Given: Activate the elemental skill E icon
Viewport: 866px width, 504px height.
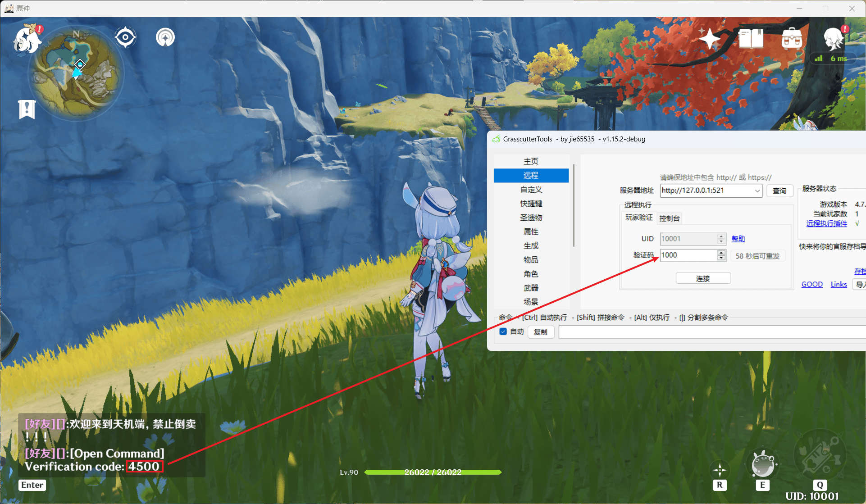Looking at the screenshot, I should [x=762, y=464].
